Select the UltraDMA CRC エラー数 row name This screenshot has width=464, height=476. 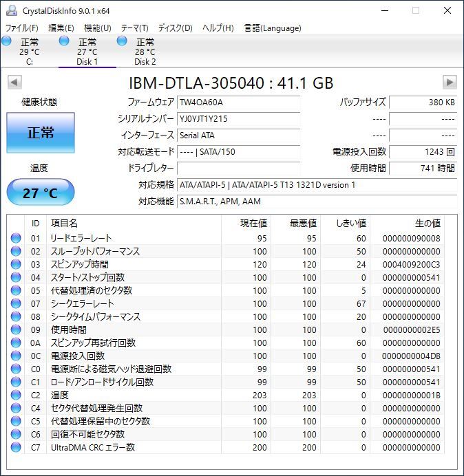pyautogui.click(x=93, y=447)
